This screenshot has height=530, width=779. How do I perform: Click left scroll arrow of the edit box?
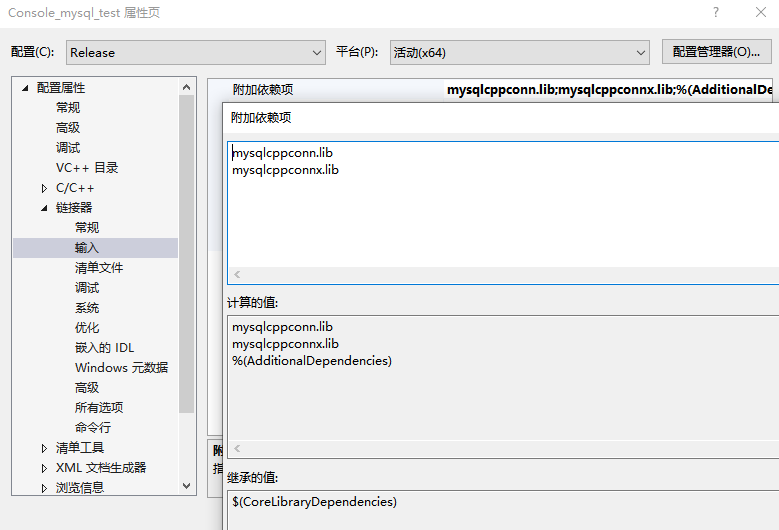click(237, 274)
